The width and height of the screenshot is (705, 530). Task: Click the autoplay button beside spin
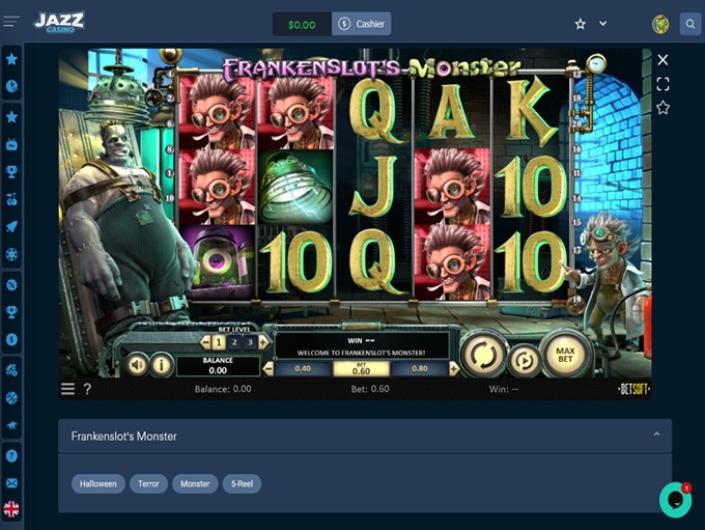tap(523, 360)
